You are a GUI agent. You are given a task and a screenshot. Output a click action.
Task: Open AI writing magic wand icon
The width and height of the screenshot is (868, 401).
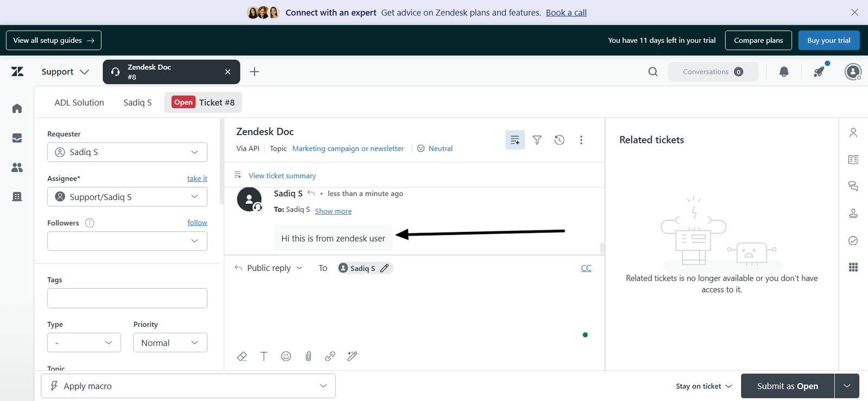[352, 356]
